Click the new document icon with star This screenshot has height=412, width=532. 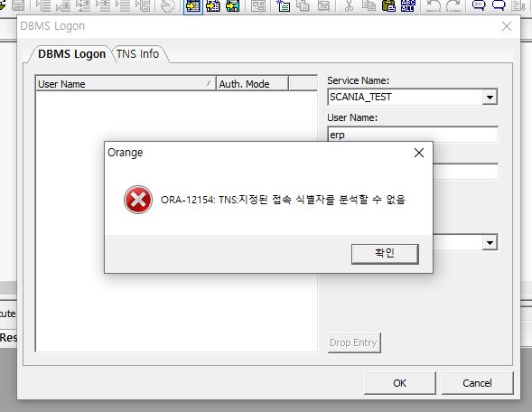283,5
